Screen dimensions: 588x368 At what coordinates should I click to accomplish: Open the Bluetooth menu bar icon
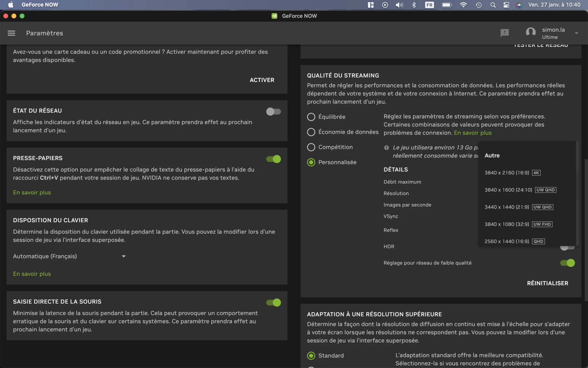pos(414,5)
